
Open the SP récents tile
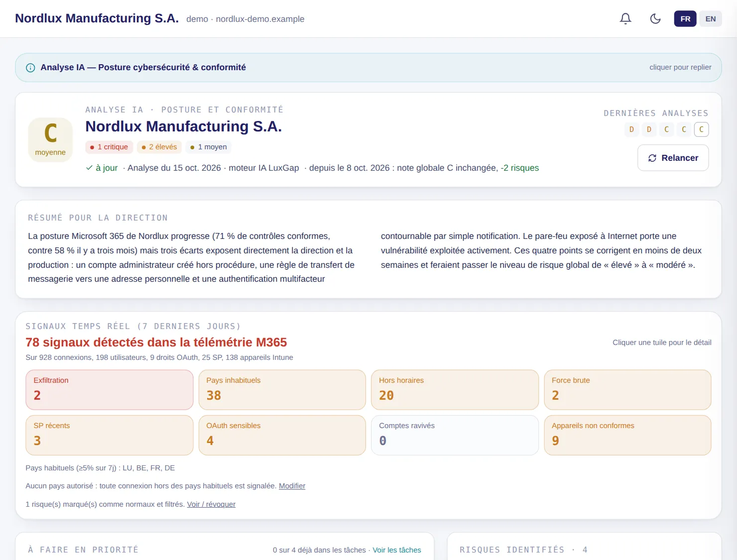tap(110, 435)
